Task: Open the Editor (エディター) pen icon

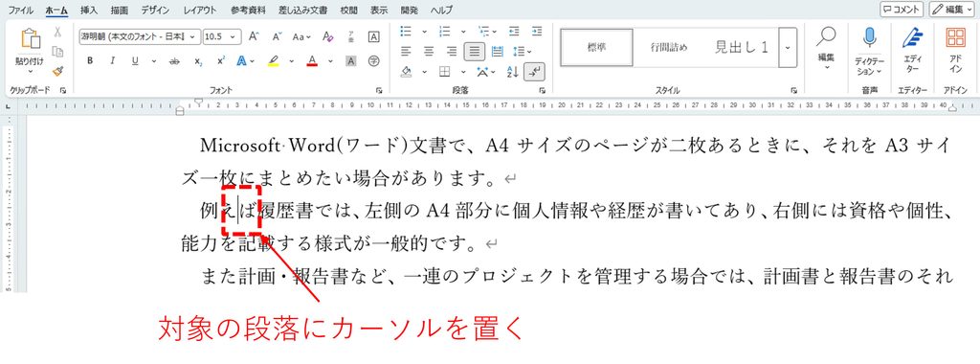Action: coord(913,38)
